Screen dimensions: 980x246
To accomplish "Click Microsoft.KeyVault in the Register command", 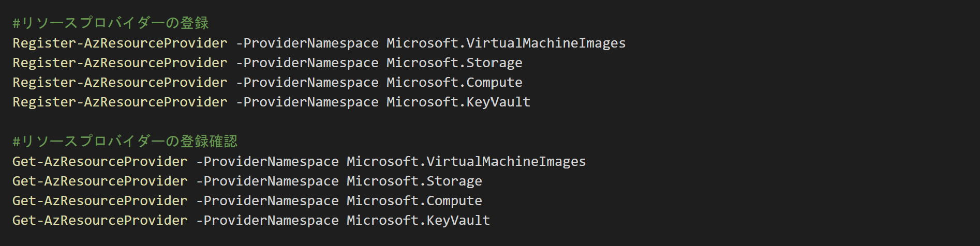I will coord(458,102).
